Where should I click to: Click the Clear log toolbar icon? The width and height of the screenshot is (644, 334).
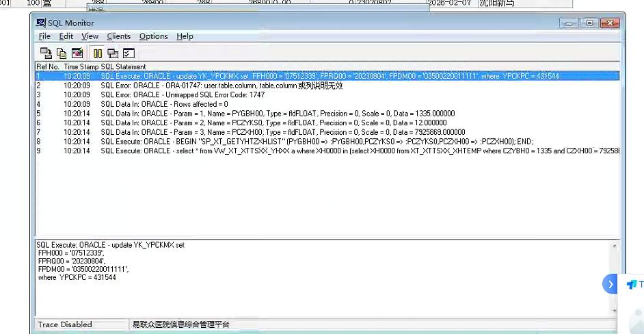tap(77, 53)
